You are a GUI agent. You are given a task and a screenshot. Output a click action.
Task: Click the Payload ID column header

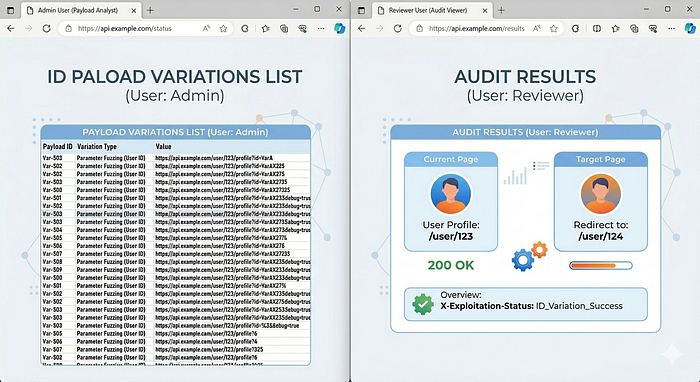[58, 146]
